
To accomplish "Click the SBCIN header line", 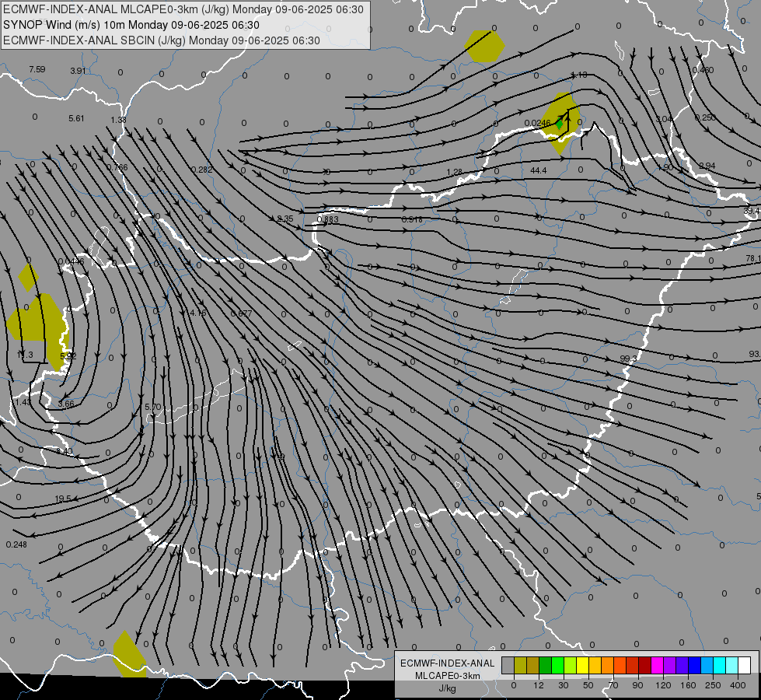I will click(162, 40).
